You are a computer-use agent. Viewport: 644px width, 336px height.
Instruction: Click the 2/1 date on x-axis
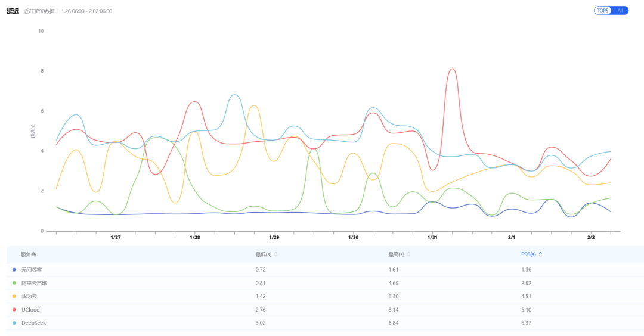click(512, 238)
